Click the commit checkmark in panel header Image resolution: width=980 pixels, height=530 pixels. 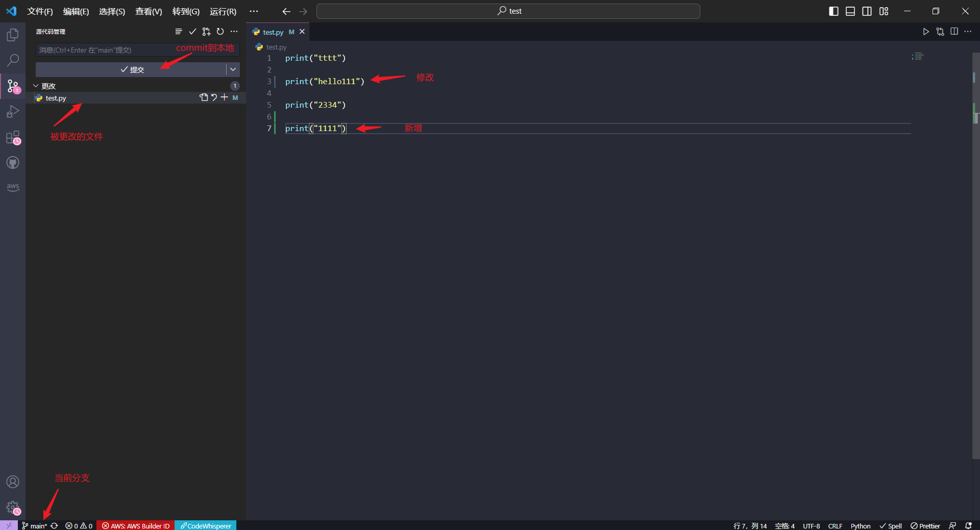coord(192,32)
